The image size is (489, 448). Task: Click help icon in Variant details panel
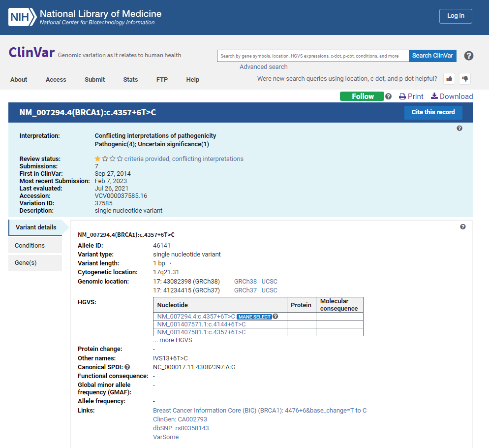tap(463, 227)
